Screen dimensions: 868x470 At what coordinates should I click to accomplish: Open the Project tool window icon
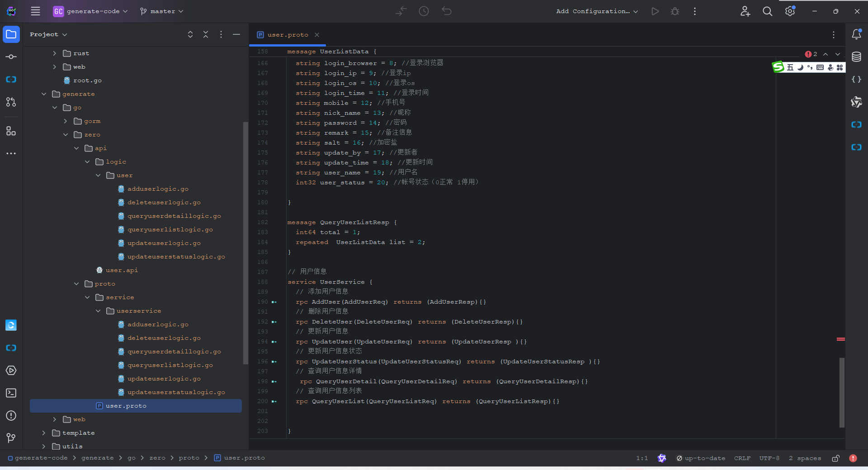(x=11, y=34)
